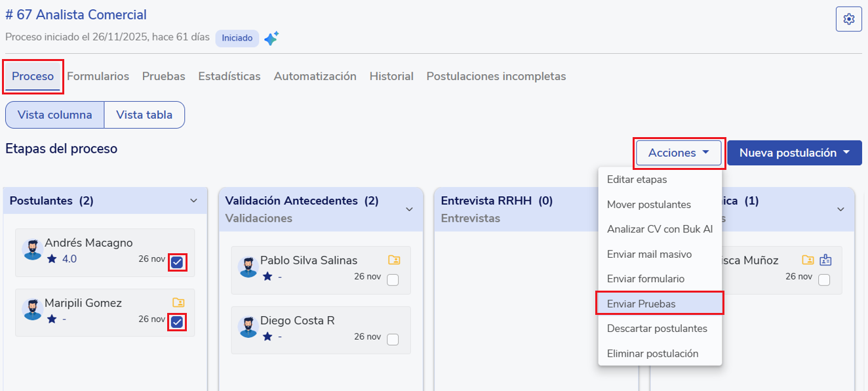
Task: Collapse the Postulantes column chevron
Action: click(x=193, y=201)
